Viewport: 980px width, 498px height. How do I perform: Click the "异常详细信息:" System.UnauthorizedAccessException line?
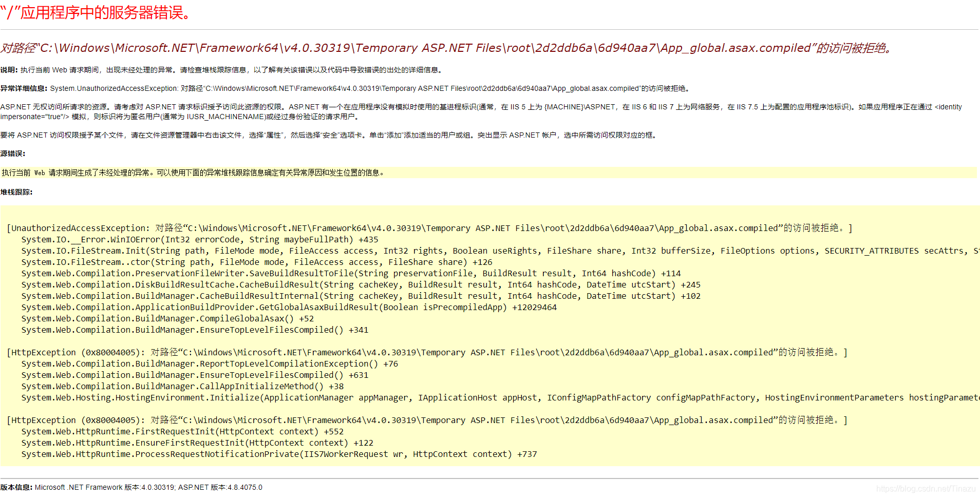[346, 88]
